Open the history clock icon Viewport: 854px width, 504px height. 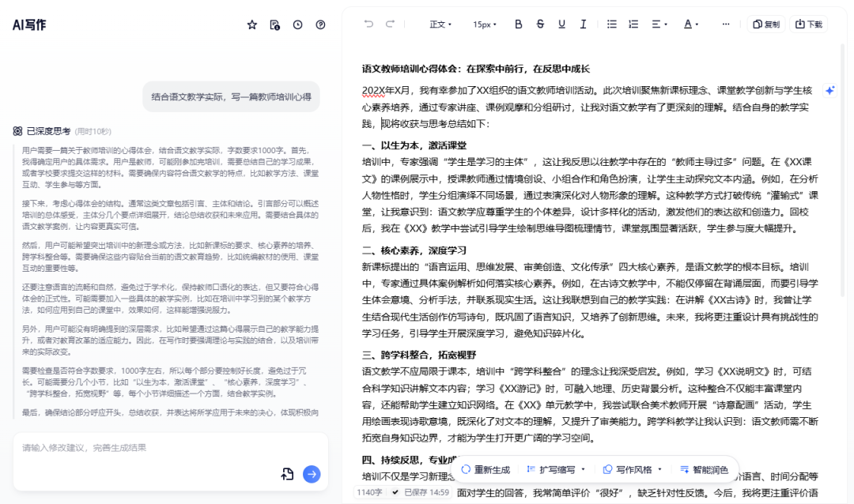click(x=297, y=24)
